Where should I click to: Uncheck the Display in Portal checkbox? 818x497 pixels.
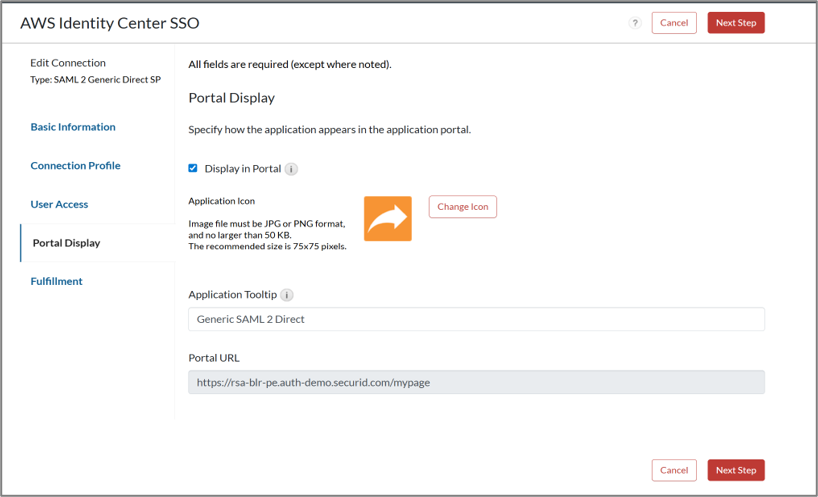(x=193, y=168)
